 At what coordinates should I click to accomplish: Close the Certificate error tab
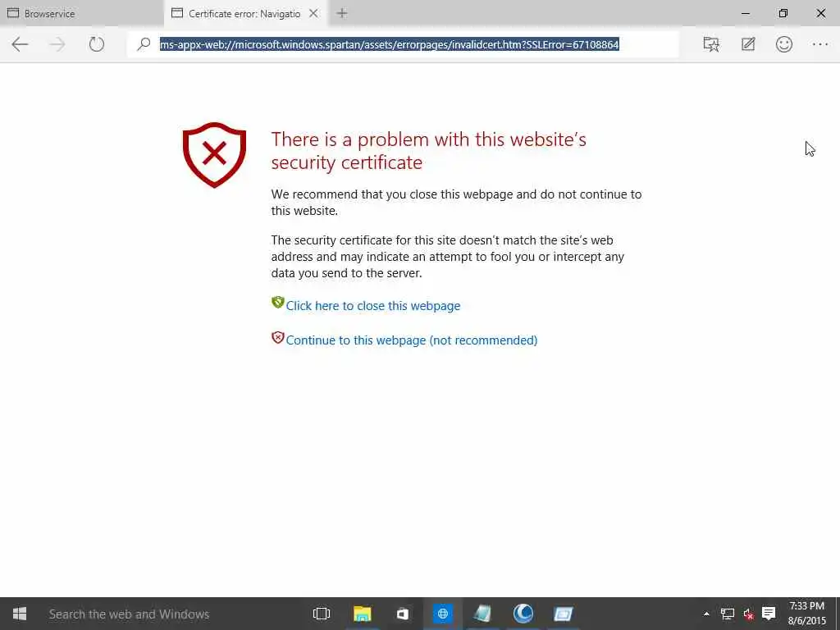pos(314,13)
